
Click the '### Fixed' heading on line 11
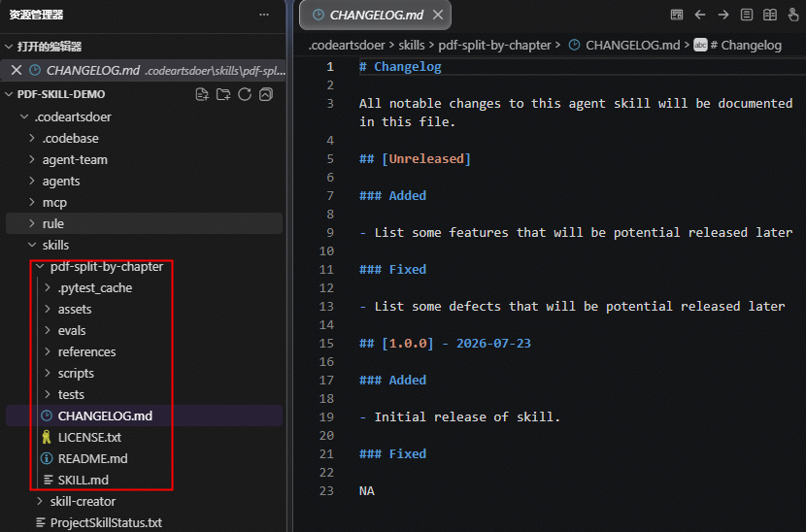(392, 269)
